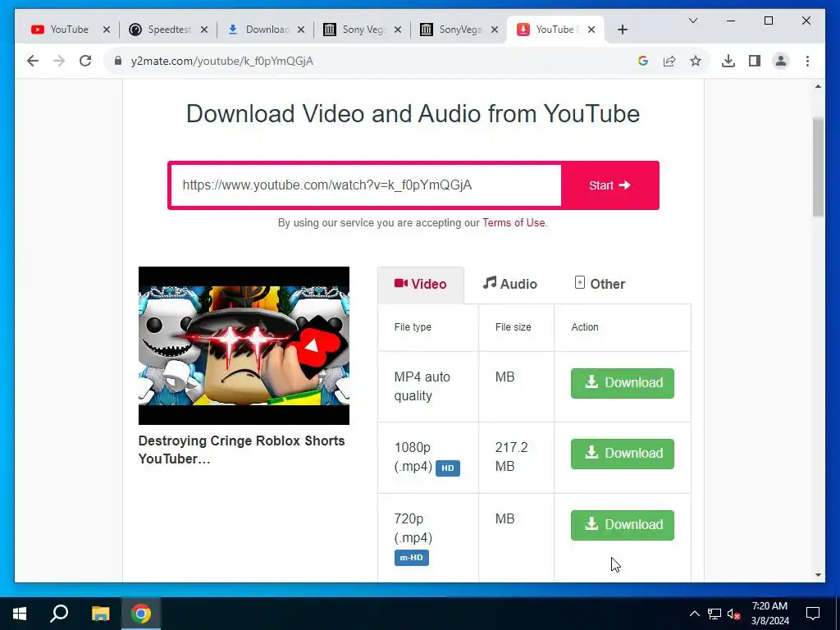This screenshot has width=840, height=630.
Task: Click the muted volume tray icon
Action: tap(733, 614)
